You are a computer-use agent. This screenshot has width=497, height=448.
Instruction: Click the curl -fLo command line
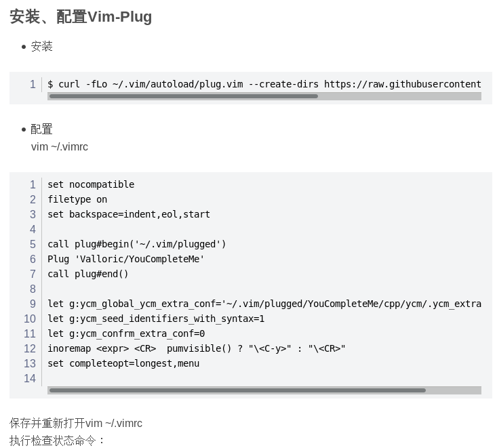(264, 84)
